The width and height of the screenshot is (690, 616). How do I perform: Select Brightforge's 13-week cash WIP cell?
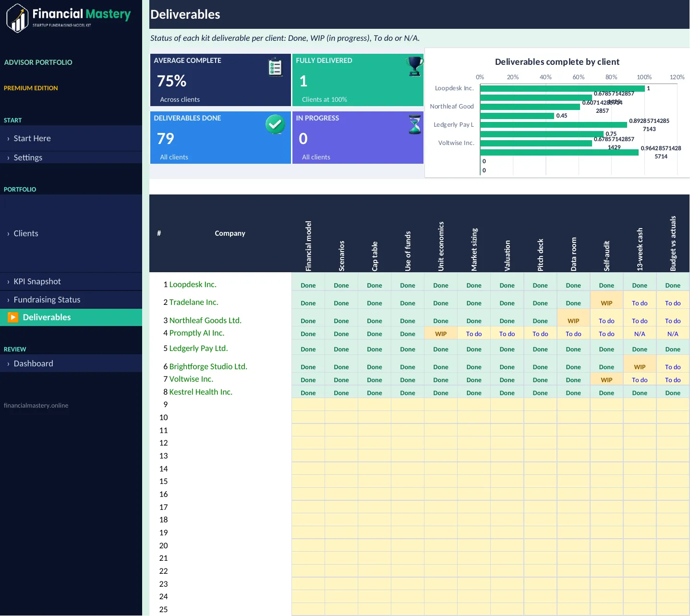click(x=640, y=364)
